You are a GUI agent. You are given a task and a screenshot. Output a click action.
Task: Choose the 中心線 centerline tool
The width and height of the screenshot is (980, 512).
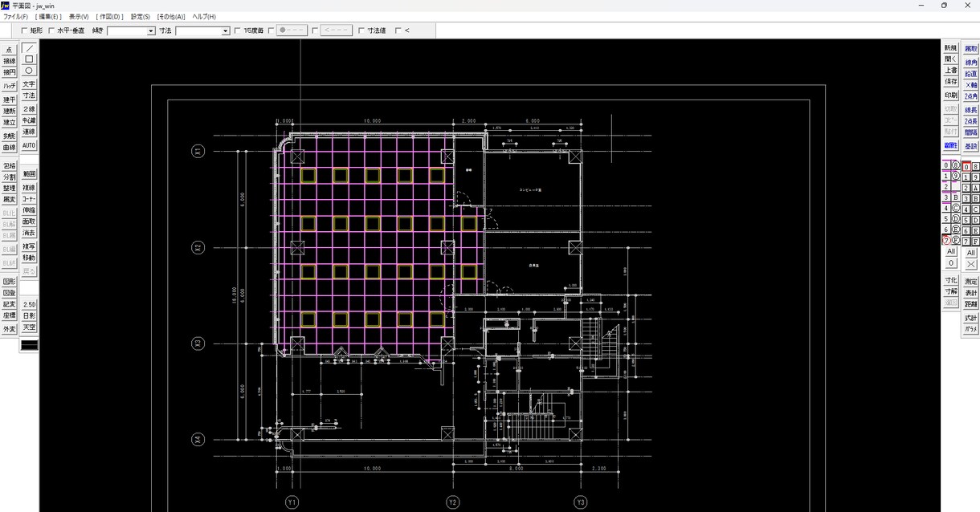(x=29, y=120)
